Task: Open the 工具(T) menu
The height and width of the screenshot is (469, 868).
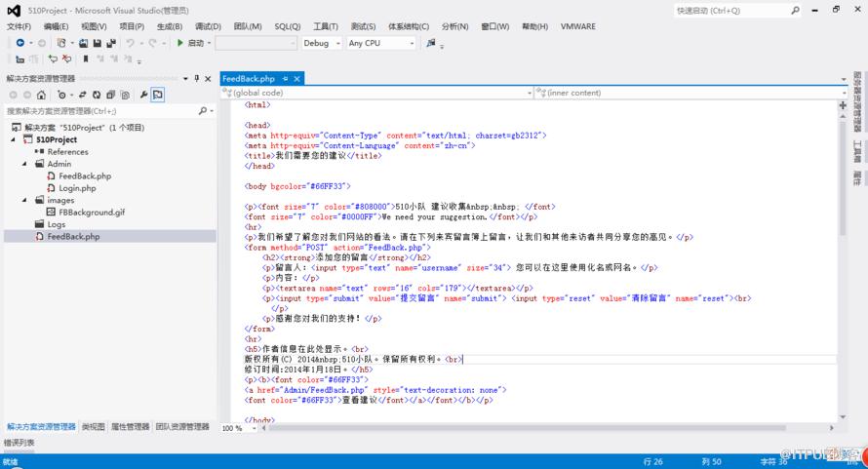Action: pyautogui.click(x=326, y=26)
